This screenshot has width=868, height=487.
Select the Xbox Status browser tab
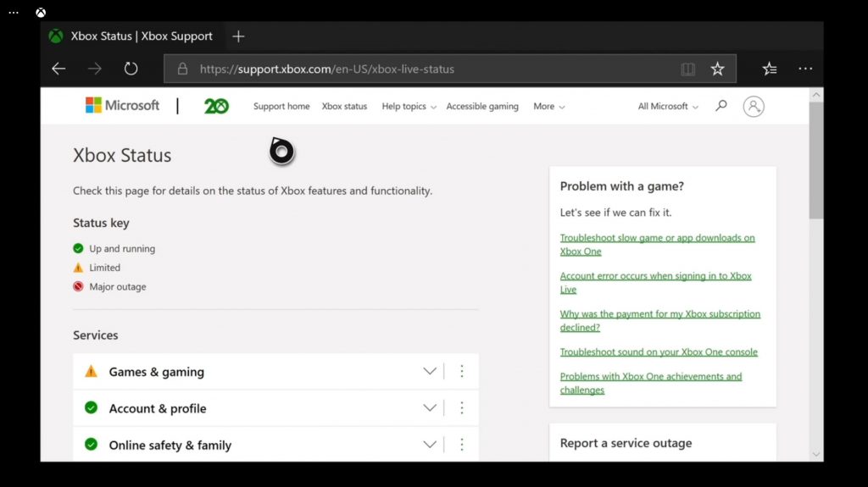point(133,36)
